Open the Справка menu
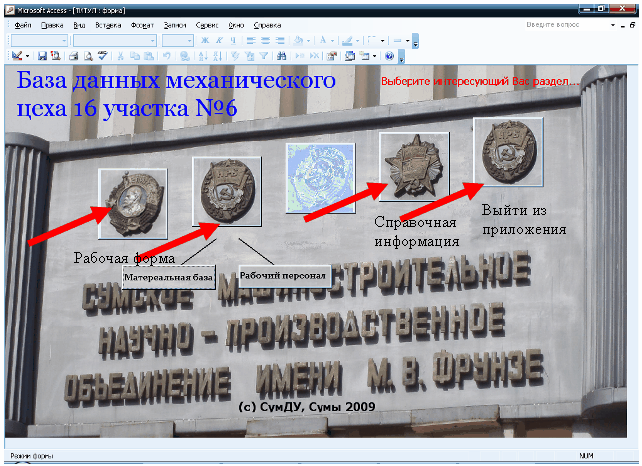Screen dimensions: 642x466 267,25
